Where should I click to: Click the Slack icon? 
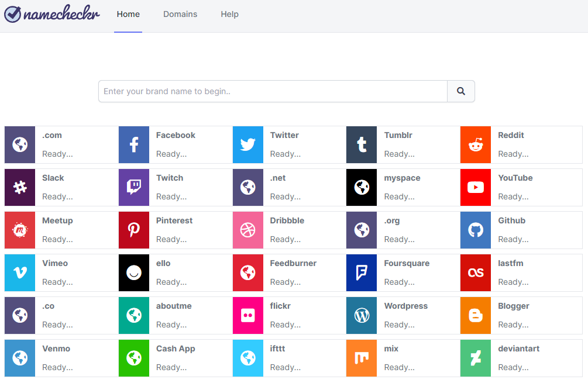click(20, 187)
